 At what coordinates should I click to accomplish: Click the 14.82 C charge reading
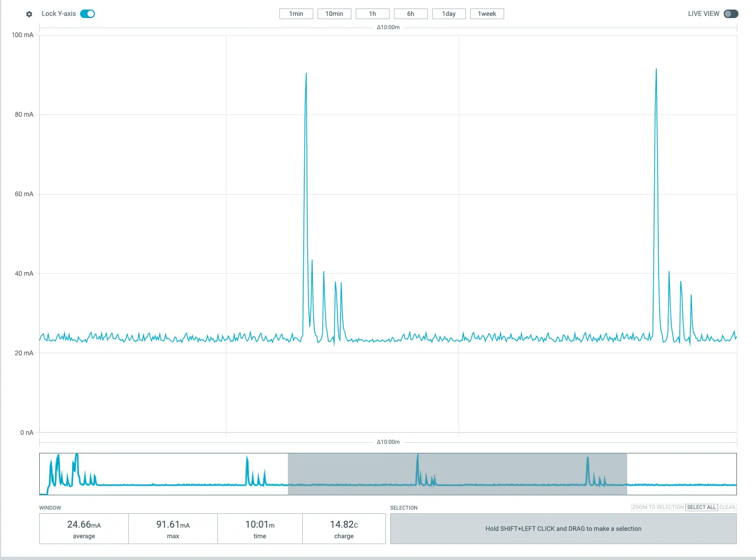pyautogui.click(x=344, y=524)
